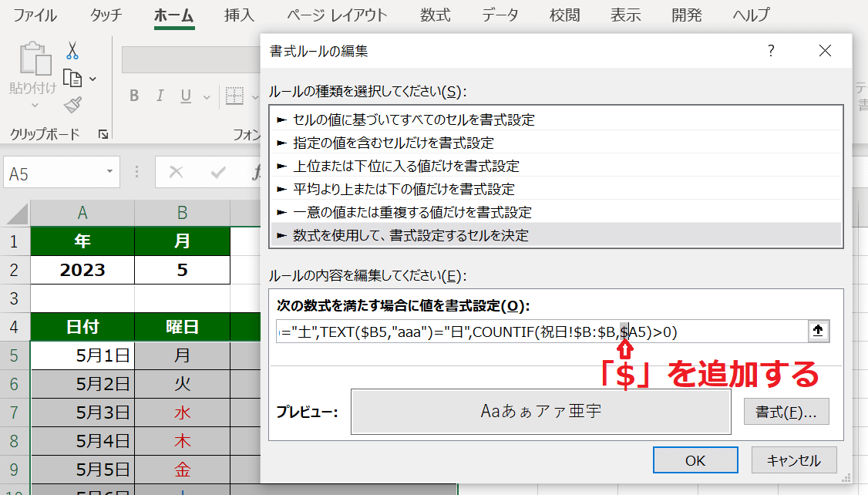The width and height of the screenshot is (868, 495).
Task: Open the Paste options dropdown arrow
Action: [34, 106]
